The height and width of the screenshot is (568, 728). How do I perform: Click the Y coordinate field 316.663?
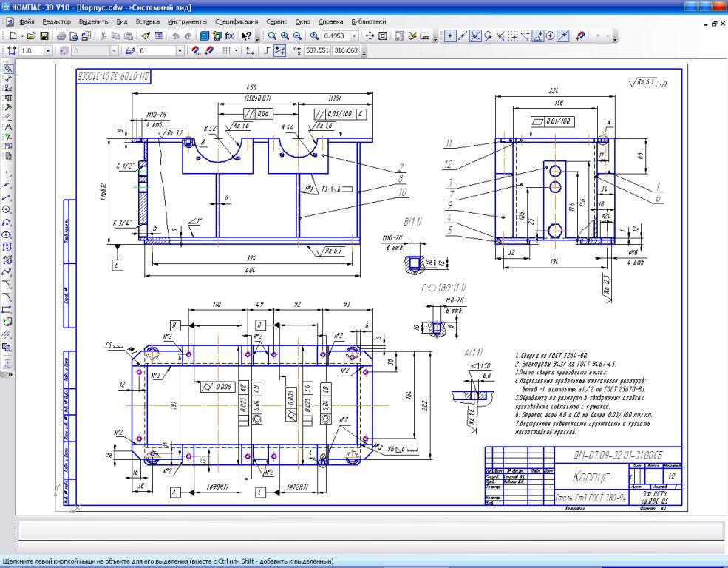click(x=346, y=50)
